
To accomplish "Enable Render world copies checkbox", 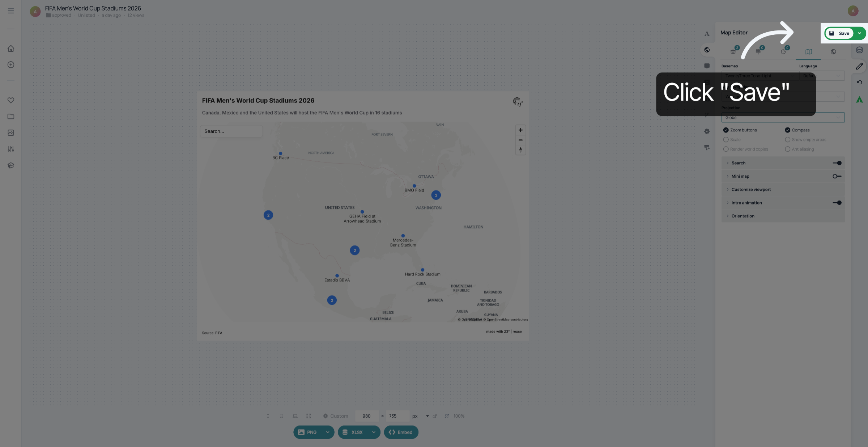I will [x=726, y=149].
